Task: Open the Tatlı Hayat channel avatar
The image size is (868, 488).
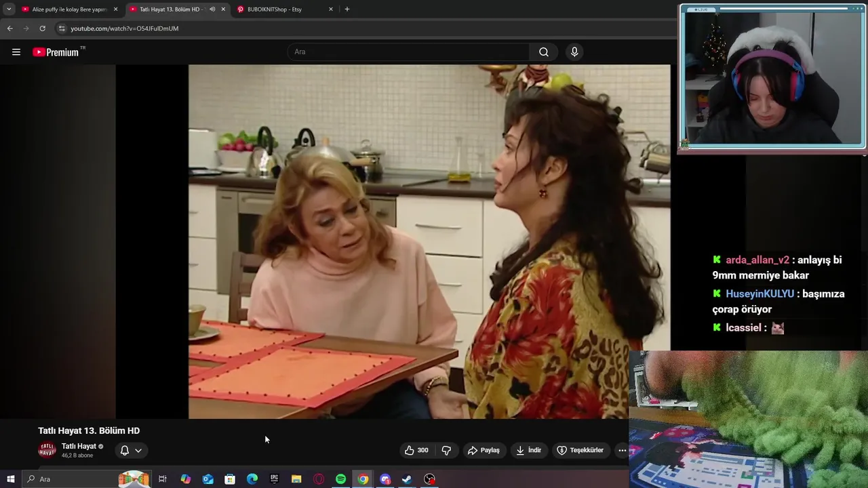Action: (x=47, y=450)
